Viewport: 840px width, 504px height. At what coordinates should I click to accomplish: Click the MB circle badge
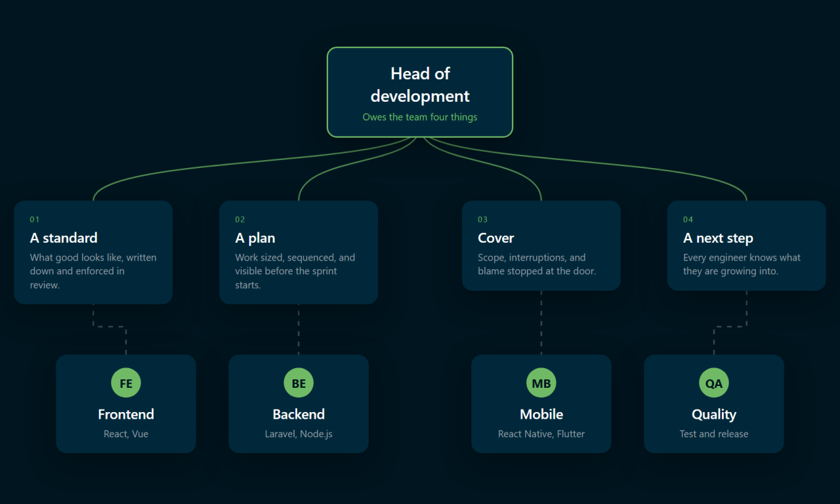click(541, 383)
